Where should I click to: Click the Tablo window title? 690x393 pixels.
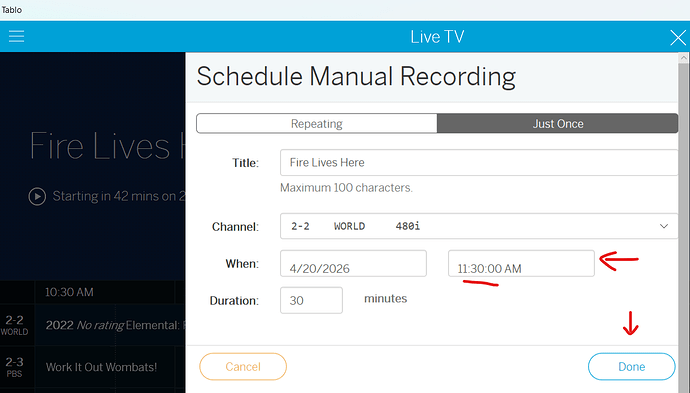[x=11, y=10]
